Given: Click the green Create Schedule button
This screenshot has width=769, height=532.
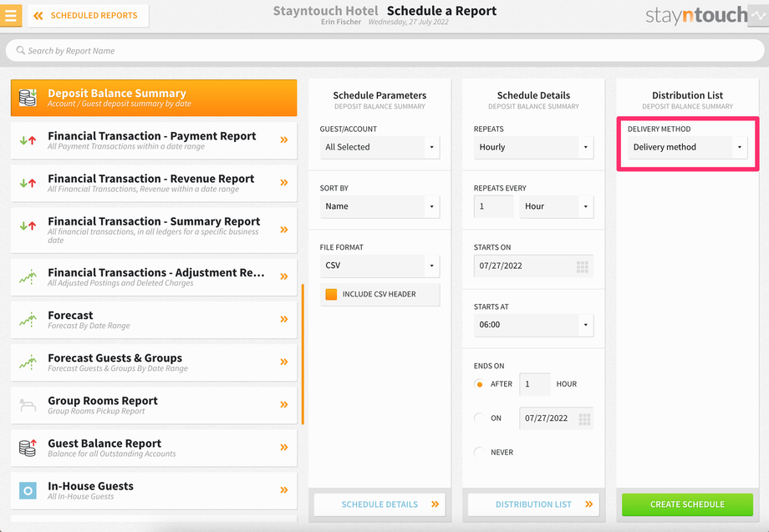Looking at the screenshot, I should (688, 504).
